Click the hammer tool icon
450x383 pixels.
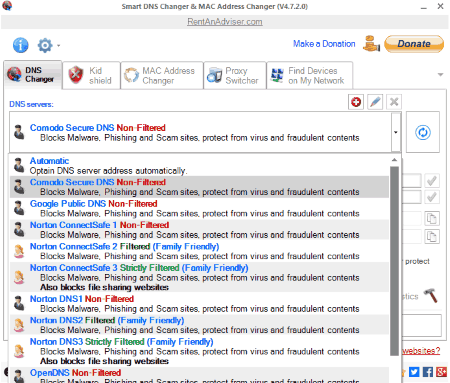[x=431, y=295]
